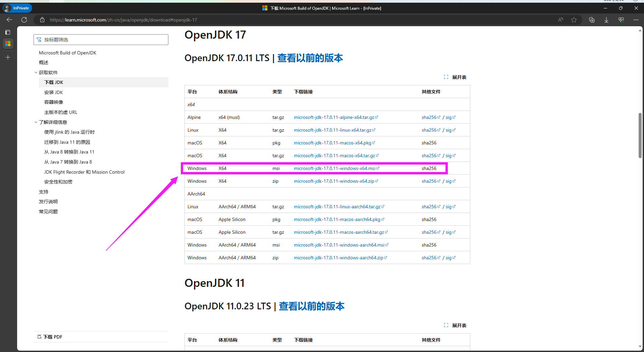Click 'Apple Silicon' cell in macOS pkg row
Screen dimensions: 644x352
click(x=232, y=219)
